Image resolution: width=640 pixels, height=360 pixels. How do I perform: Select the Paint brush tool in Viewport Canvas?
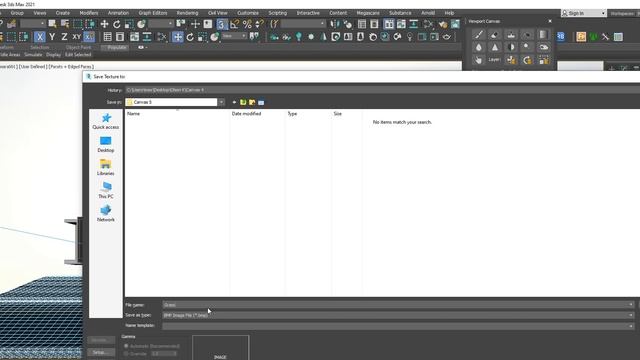pos(478,35)
